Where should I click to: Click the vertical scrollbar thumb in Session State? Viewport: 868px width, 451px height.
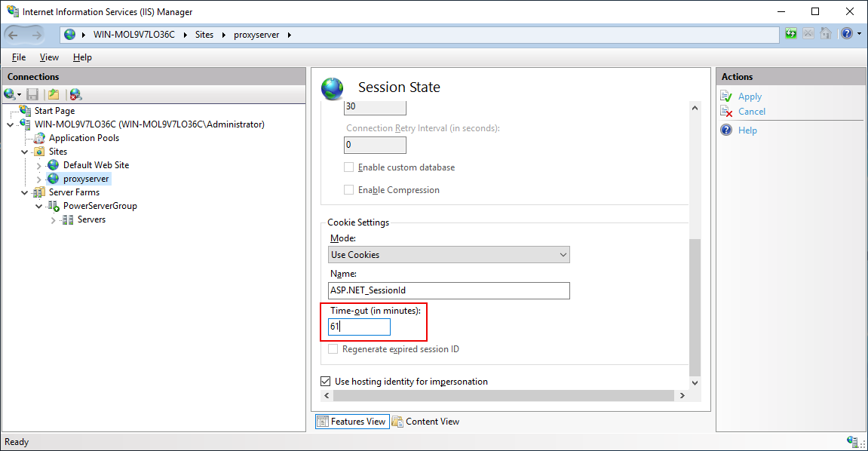tap(695, 307)
